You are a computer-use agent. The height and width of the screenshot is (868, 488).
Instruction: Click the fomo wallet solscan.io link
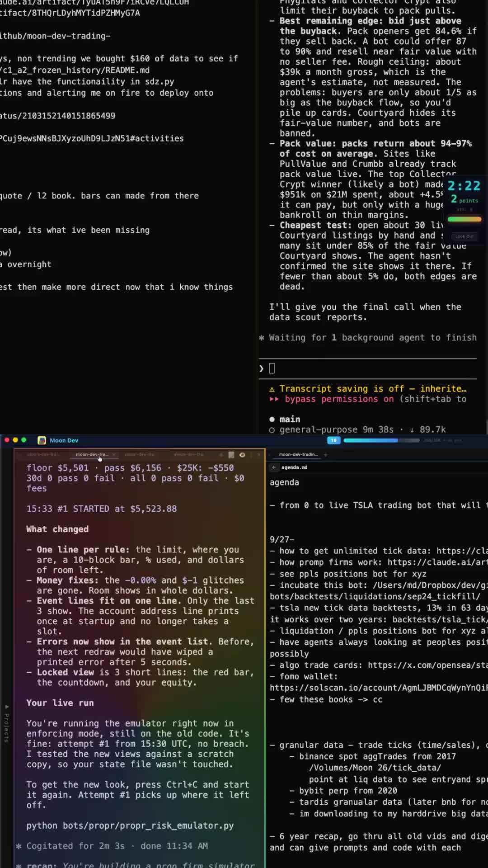point(379,688)
